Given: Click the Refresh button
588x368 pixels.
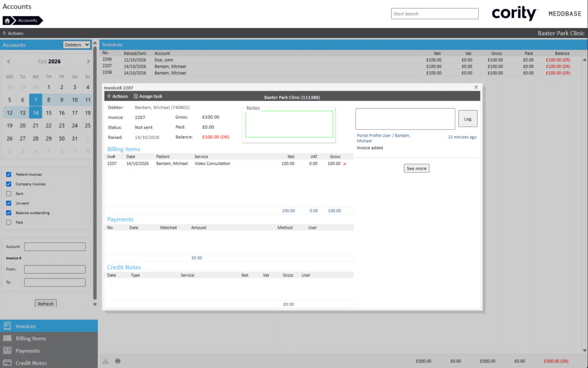Looking at the screenshot, I should [46, 304].
